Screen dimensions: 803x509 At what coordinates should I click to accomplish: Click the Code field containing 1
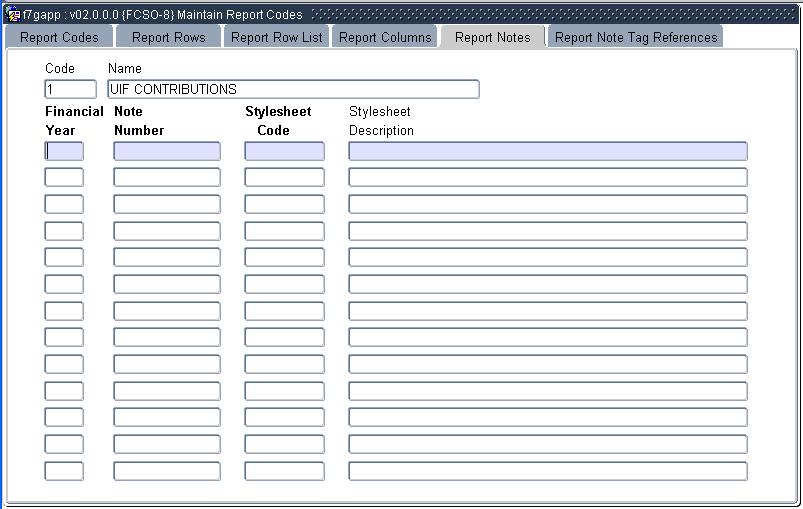[70, 89]
